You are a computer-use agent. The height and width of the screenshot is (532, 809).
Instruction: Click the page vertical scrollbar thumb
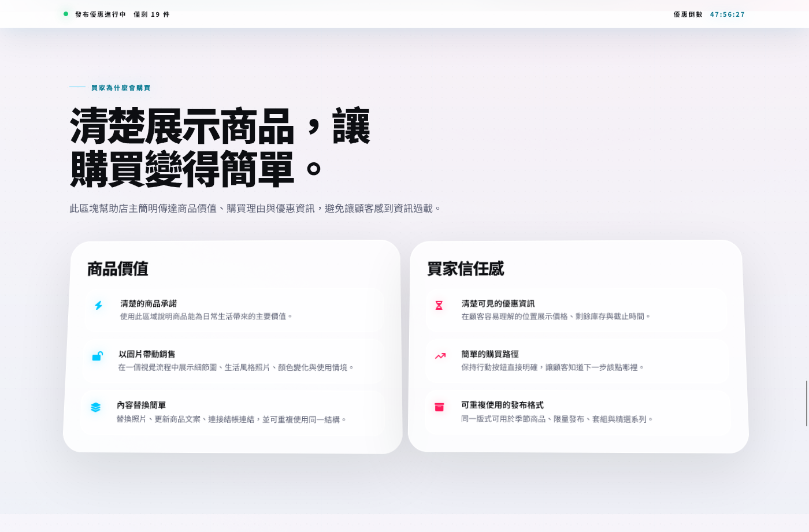coord(807,404)
